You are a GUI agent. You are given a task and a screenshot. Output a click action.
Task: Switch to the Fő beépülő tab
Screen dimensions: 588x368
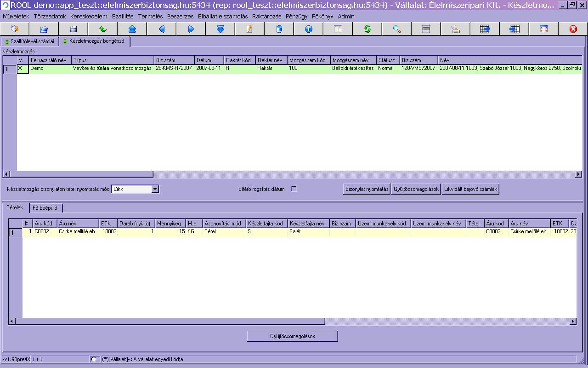click(45, 208)
